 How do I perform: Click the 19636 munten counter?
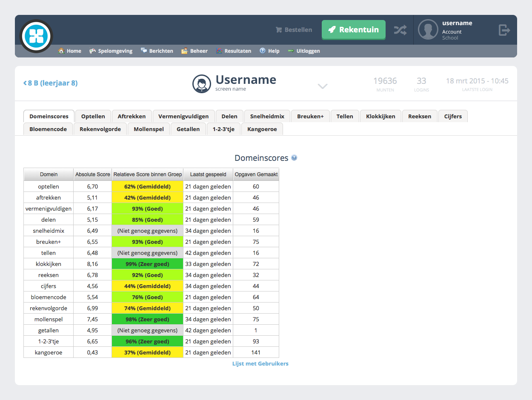(x=385, y=84)
